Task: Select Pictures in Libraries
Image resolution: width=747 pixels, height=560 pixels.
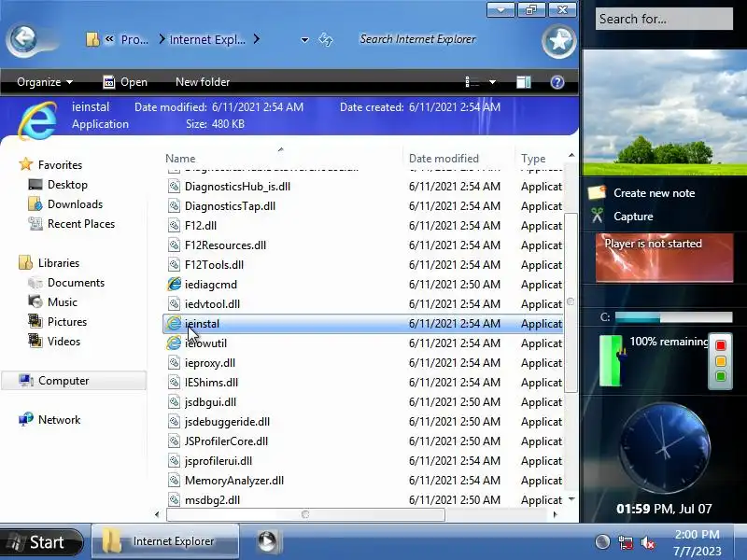Action: pos(67,321)
